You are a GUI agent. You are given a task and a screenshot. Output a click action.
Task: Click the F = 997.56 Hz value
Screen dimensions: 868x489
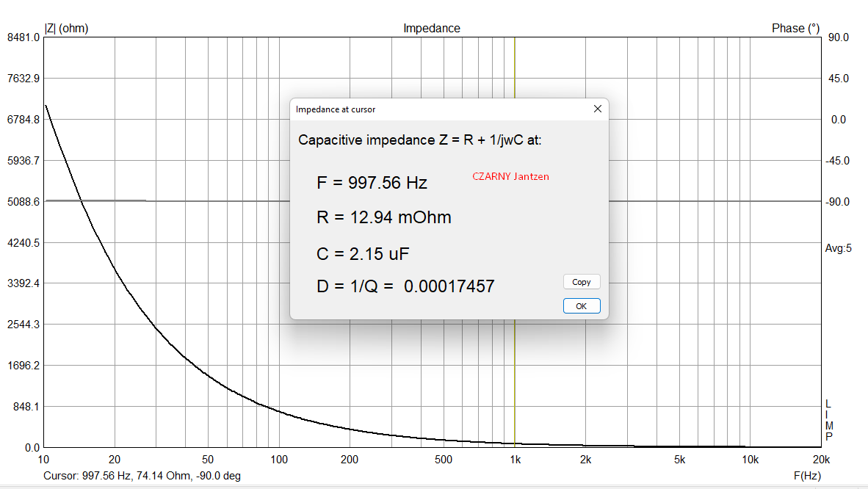coord(372,183)
